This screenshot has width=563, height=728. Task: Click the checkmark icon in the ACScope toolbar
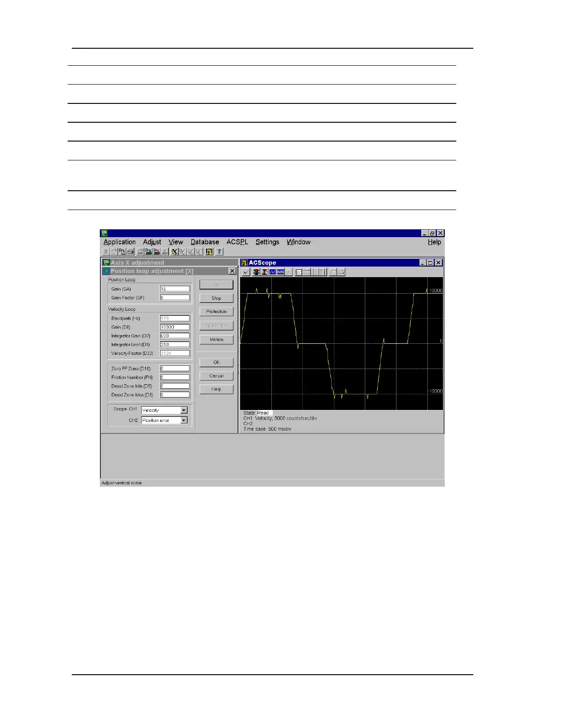point(246,272)
